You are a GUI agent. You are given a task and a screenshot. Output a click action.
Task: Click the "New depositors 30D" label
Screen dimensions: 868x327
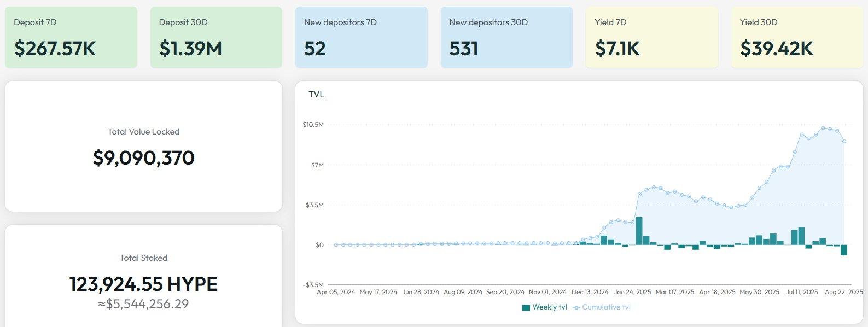point(488,22)
